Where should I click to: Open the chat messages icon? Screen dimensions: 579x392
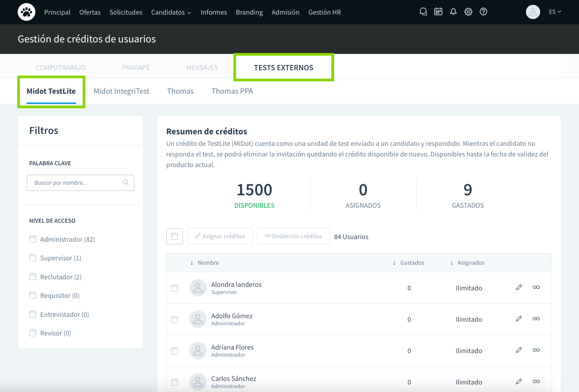click(423, 12)
